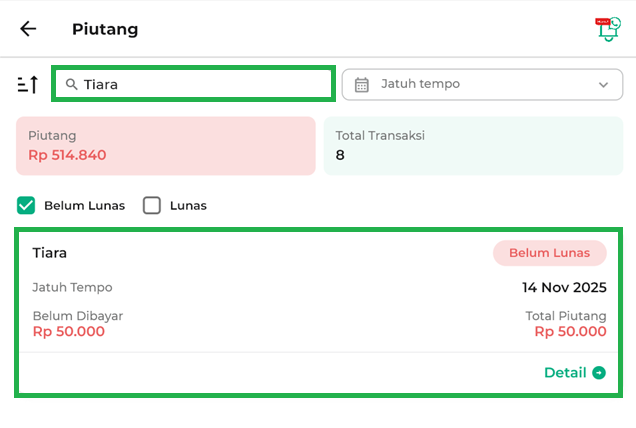
Task: Uncheck the Belum Lunas checkbox
Action: (x=26, y=206)
